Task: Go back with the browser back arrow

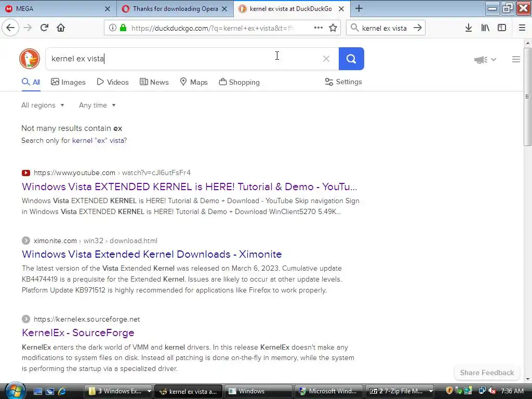Action: pos(10,28)
